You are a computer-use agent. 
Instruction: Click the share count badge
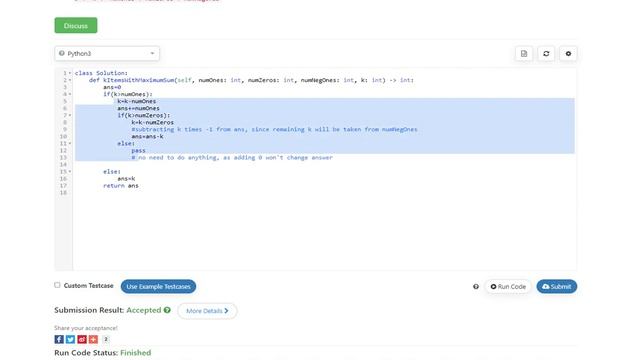pyautogui.click(x=106, y=339)
